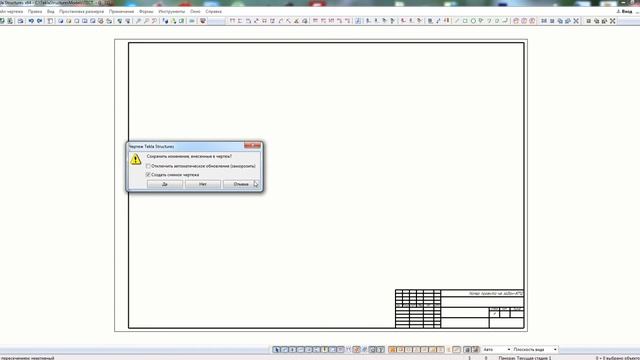Viewport: 640px width, 360px height.
Task: Click the Да button in the save dialog
Action: pyautogui.click(x=164, y=184)
